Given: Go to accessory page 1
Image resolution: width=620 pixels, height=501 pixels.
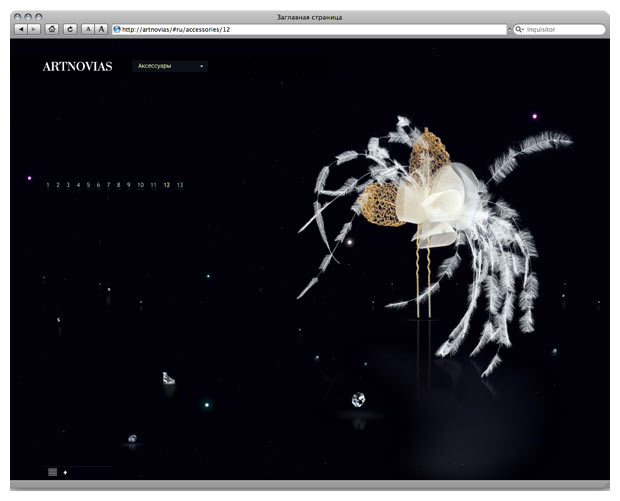Looking at the screenshot, I should (x=48, y=185).
